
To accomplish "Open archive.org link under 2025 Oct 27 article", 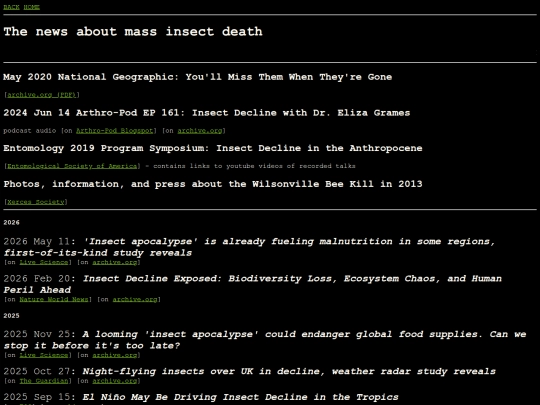I will click(115, 381).
